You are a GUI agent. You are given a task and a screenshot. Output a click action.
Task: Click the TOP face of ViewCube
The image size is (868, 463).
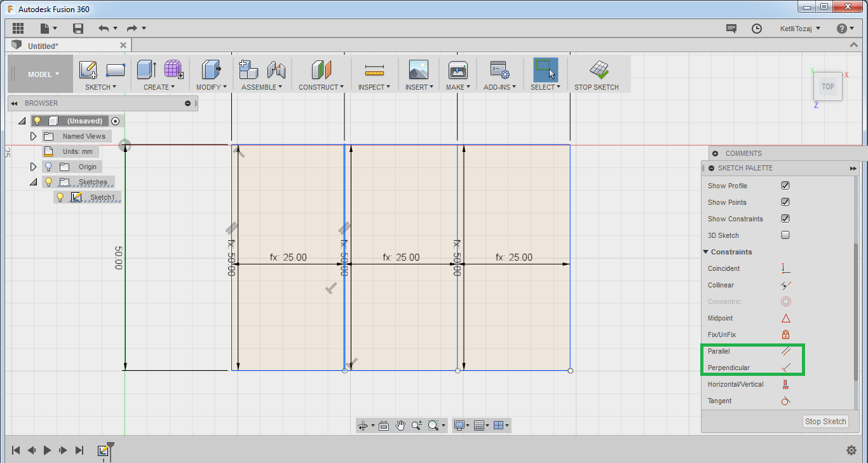pyautogui.click(x=827, y=86)
